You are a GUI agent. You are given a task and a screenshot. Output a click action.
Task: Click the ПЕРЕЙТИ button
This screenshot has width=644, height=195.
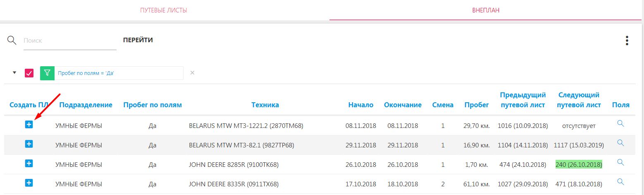coord(138,40)
